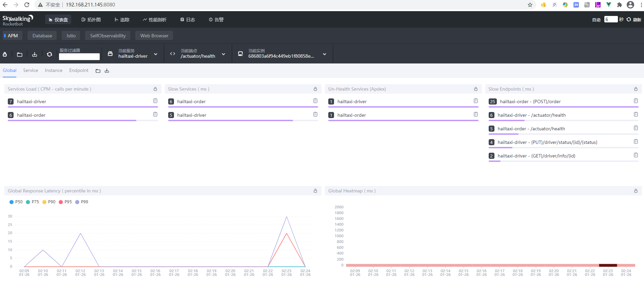Viewport: 644px width, 281px height.
Task: Reload the browser page
Action: (x=27, y=5)
